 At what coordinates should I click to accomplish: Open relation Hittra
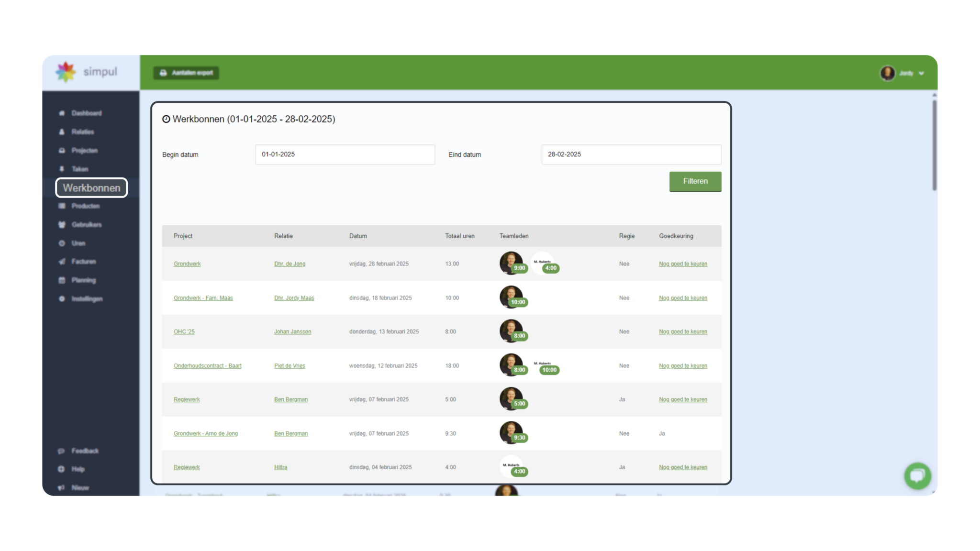[x=281, y=467]
